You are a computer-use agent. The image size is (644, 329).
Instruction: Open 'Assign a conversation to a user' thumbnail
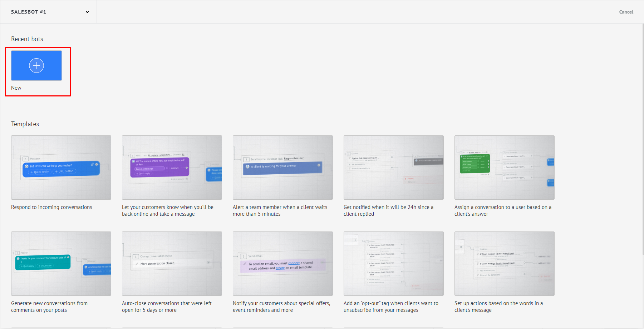(x=505, y=168)
